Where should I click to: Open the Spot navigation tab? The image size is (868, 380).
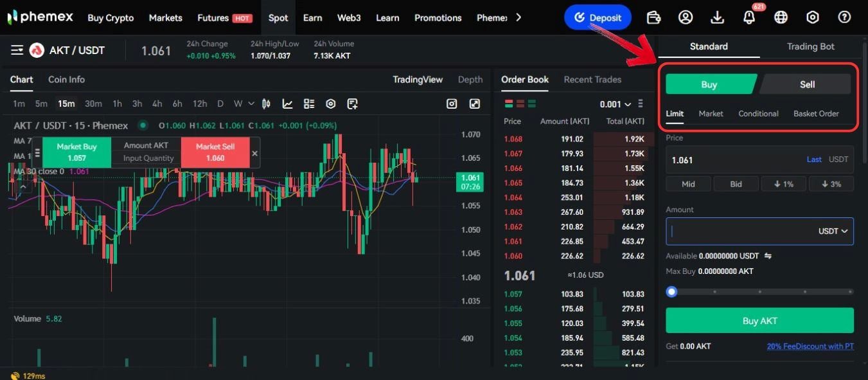click(278, 17)
